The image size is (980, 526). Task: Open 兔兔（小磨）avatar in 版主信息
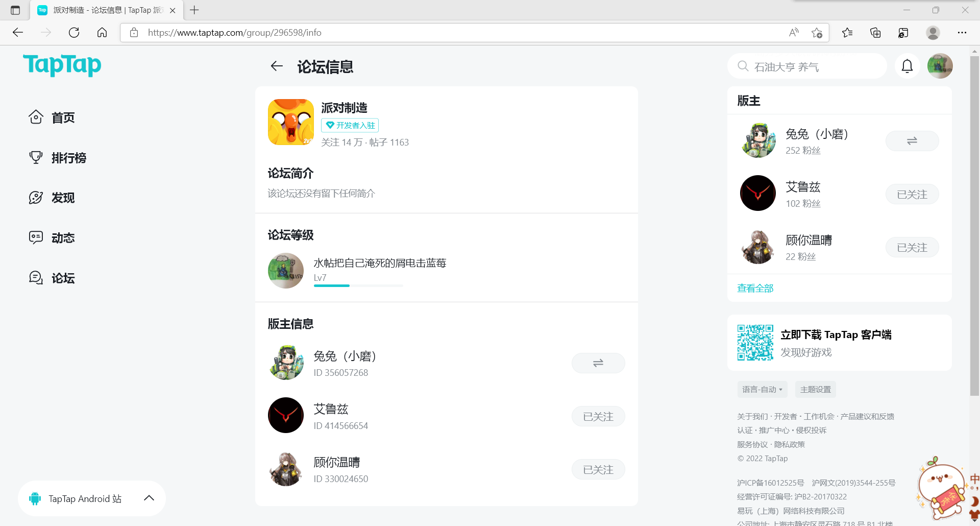(286, 363)
